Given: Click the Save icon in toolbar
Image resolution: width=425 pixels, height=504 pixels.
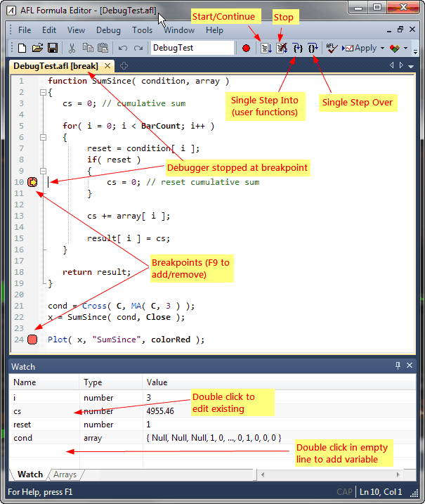Looking at the screenshot, I should click(52, 48).
